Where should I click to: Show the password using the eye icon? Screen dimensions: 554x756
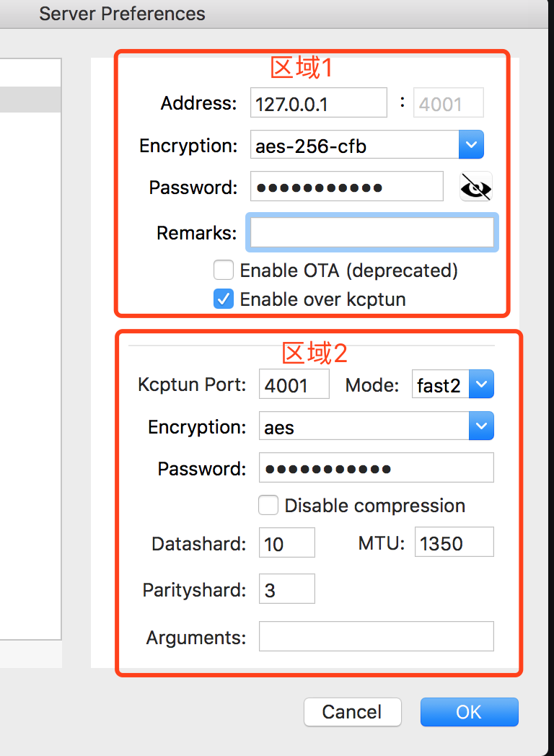coord(475,187)
